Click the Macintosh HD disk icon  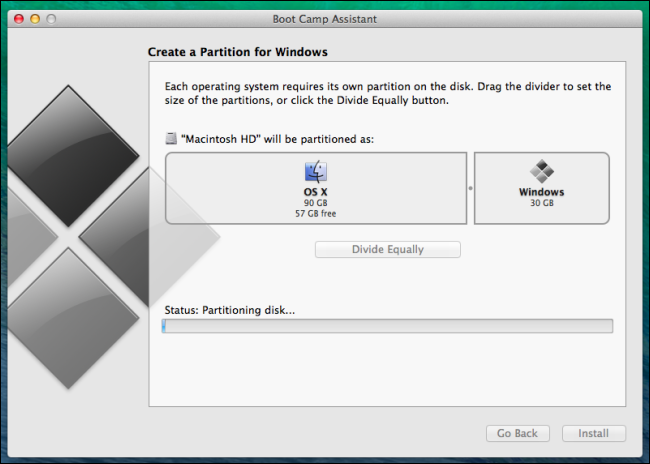coord(170,138)
